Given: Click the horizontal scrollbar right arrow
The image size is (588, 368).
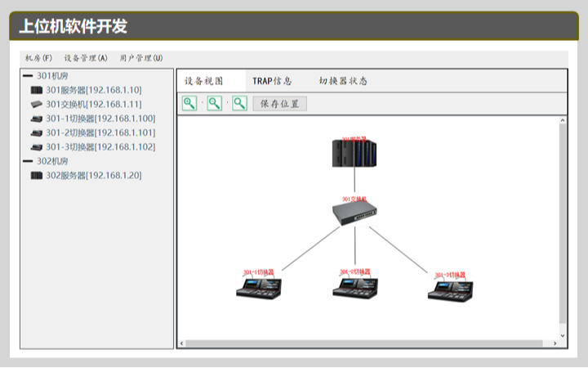Looking at the screenshot, I should click(x=555, y=343).
